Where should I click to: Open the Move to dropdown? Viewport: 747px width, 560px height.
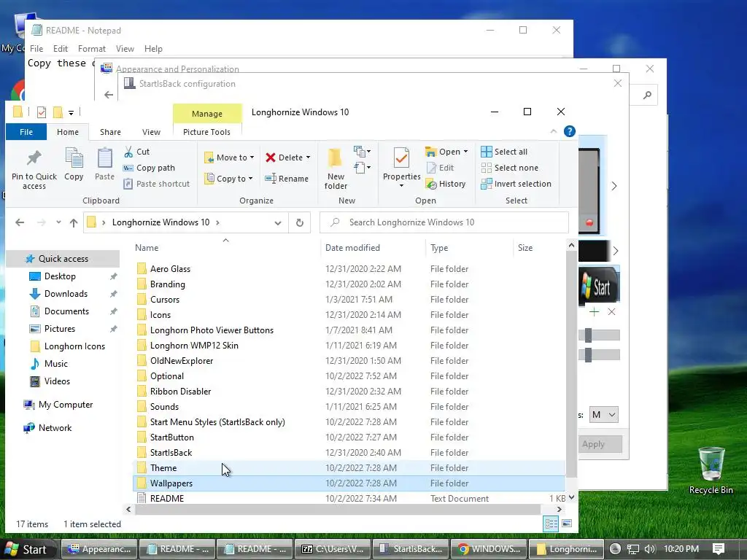click(x=229, y=157)
